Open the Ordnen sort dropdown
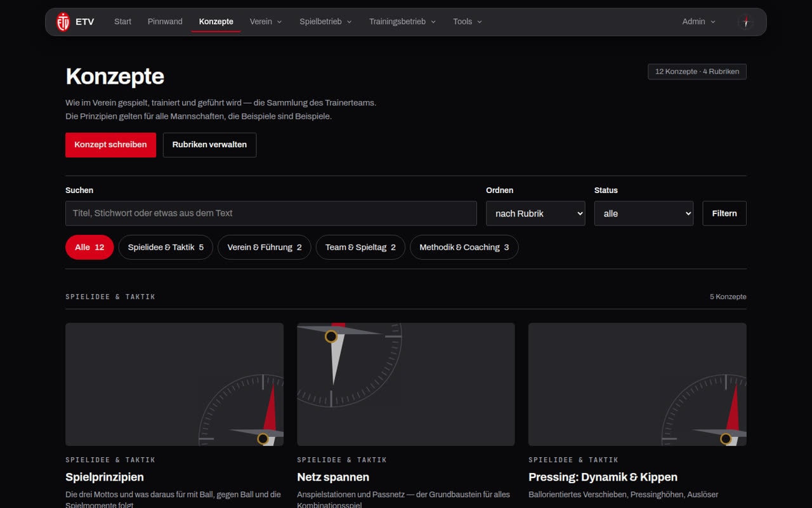 coord(535,213)
